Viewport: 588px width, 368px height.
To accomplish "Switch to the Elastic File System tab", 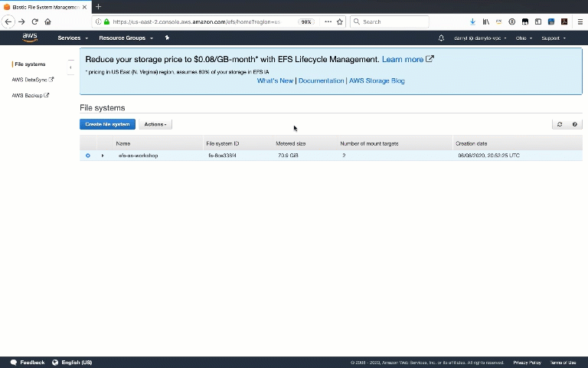I will [46, 7].
